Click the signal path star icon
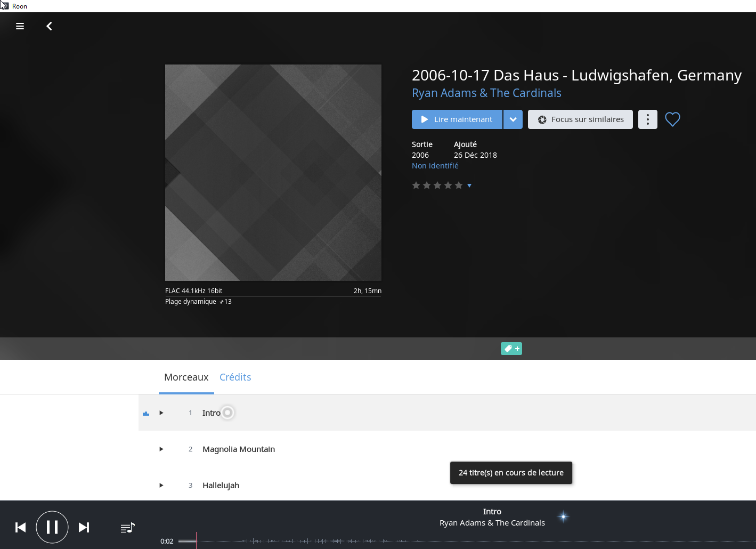 click(x=563, y=516)
